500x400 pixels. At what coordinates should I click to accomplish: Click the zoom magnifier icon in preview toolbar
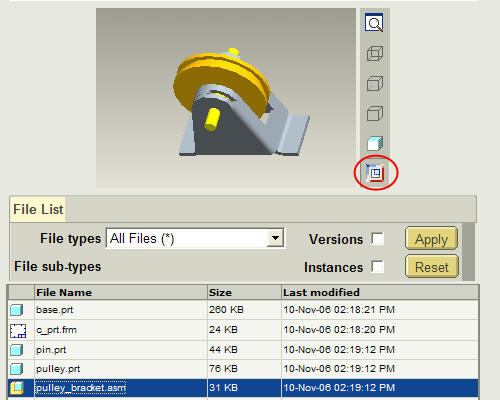tap(374, 23)
